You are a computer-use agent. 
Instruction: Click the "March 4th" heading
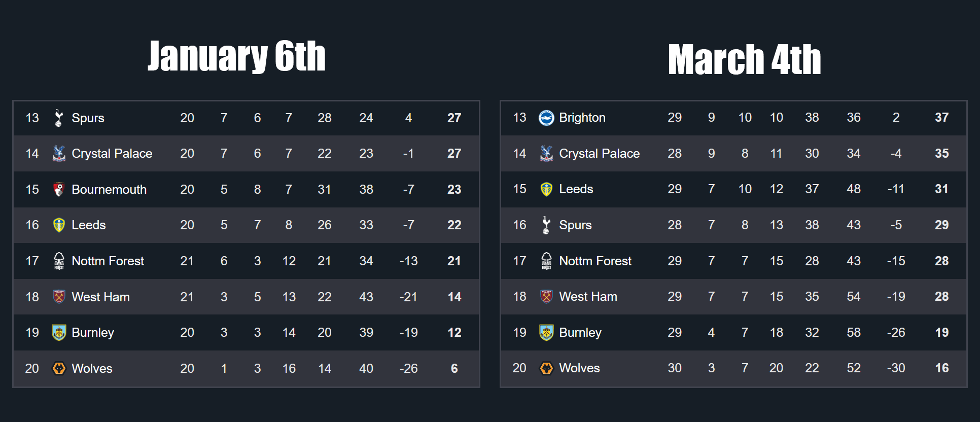744,60
